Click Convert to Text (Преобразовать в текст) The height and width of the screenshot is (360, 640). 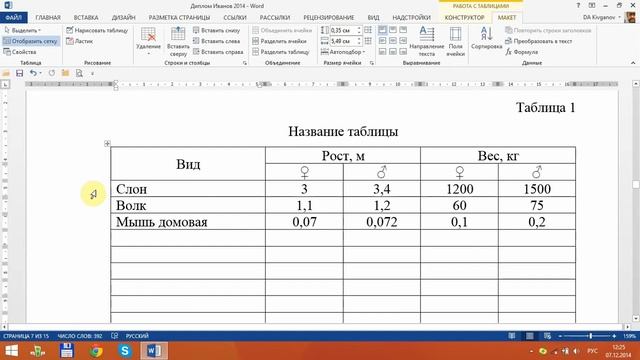tap(539, 41)
